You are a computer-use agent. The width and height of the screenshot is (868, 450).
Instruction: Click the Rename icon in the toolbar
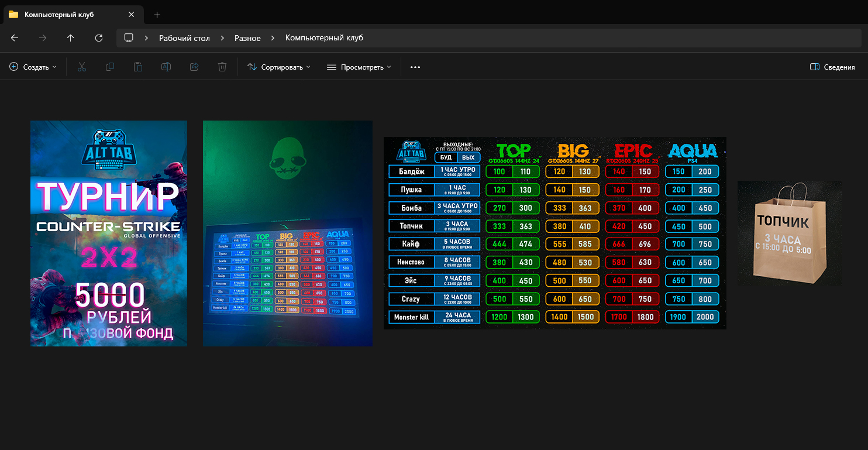point(166,67)
